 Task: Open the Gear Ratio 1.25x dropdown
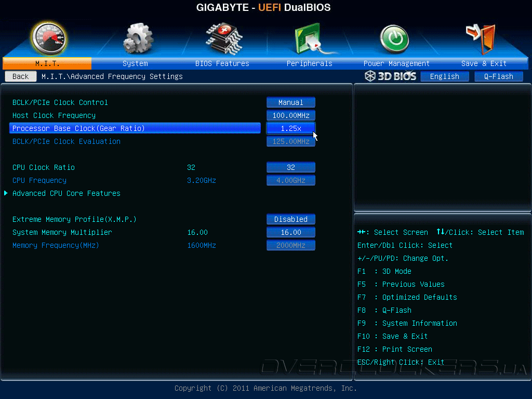click(291, 128)
